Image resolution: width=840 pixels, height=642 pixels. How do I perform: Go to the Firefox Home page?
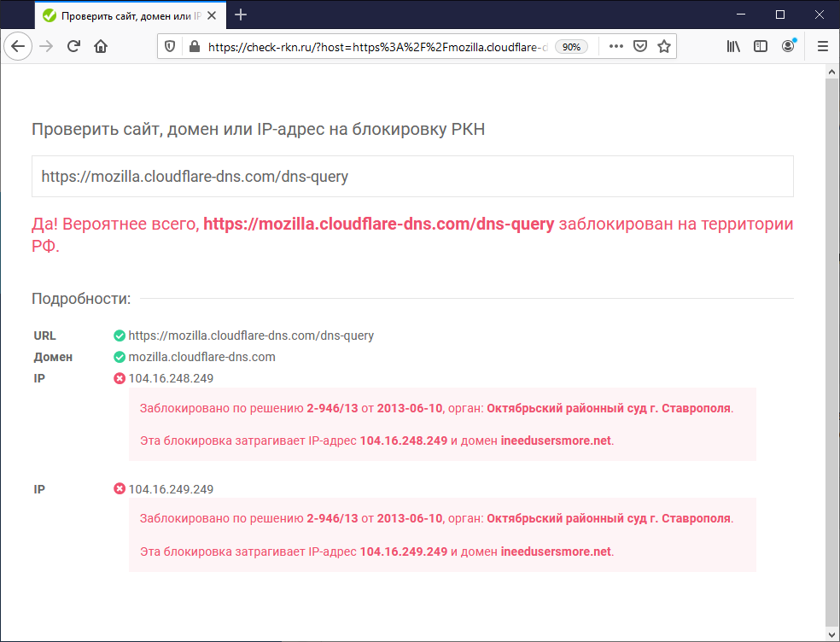[101, 47]
